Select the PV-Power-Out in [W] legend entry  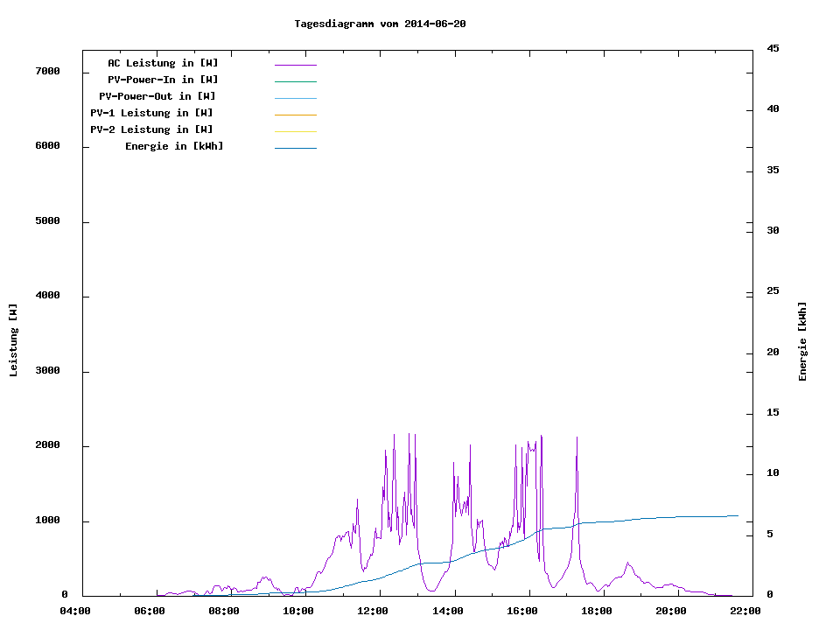157,96
